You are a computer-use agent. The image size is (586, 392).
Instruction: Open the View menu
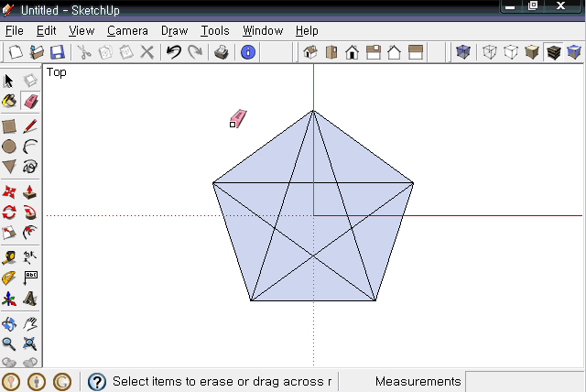pyautogui.click(x=81, y=30)
